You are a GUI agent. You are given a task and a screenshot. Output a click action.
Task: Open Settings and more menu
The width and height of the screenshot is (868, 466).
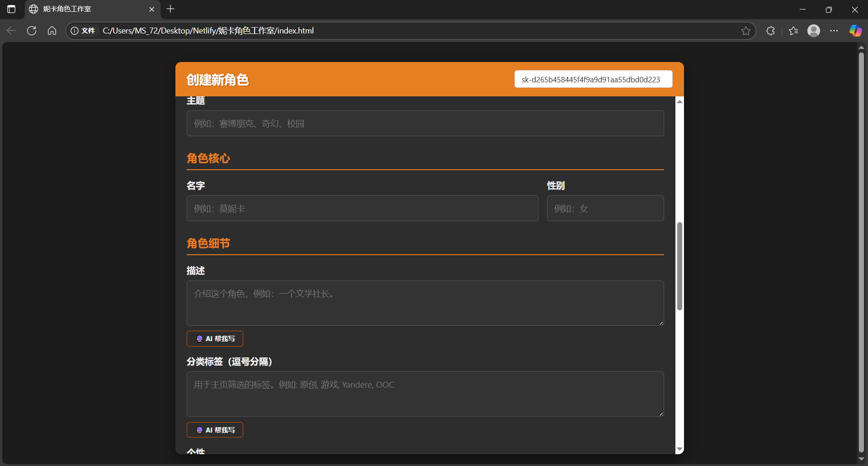[834, 31]
